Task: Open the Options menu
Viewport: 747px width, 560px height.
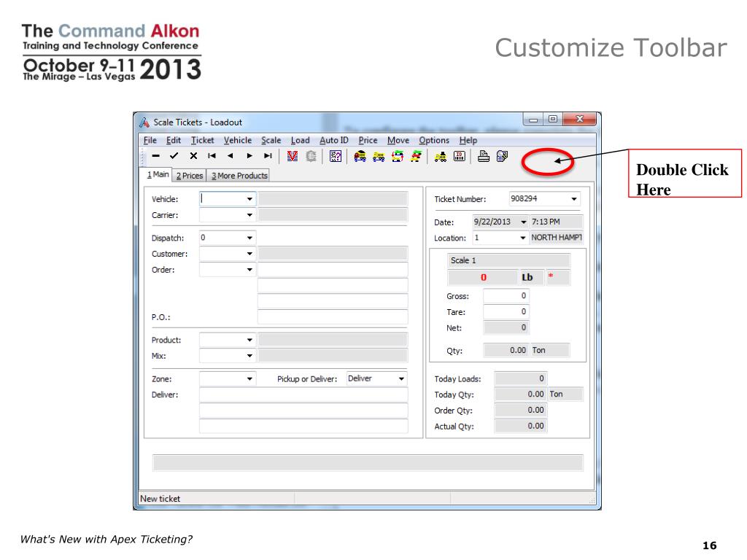Action: tap(434, 140)
